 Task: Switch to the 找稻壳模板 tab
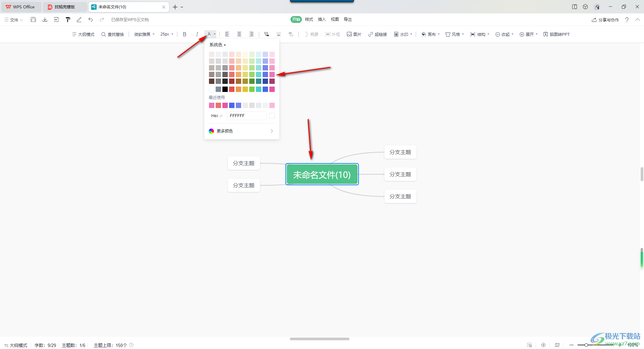(65, 7)
